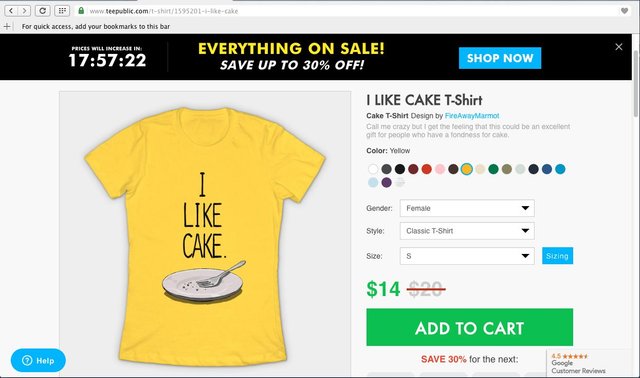This screenshot has width=640, height=378.
Task: Open the Size dropdown showing S
Action: [x=467, y=256]
